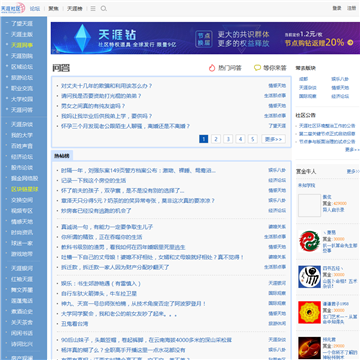Open 天涯榜 in the top navigation

[75, 9]
